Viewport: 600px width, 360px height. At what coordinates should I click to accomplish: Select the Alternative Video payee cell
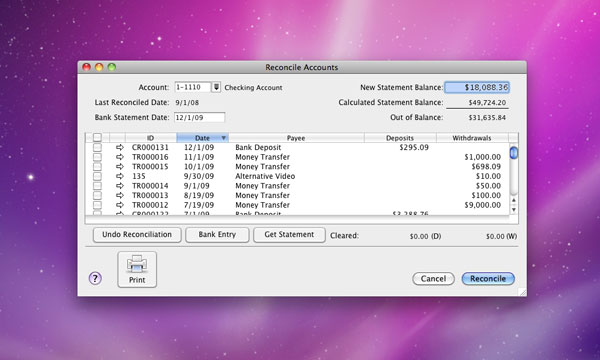click(265, 176)
